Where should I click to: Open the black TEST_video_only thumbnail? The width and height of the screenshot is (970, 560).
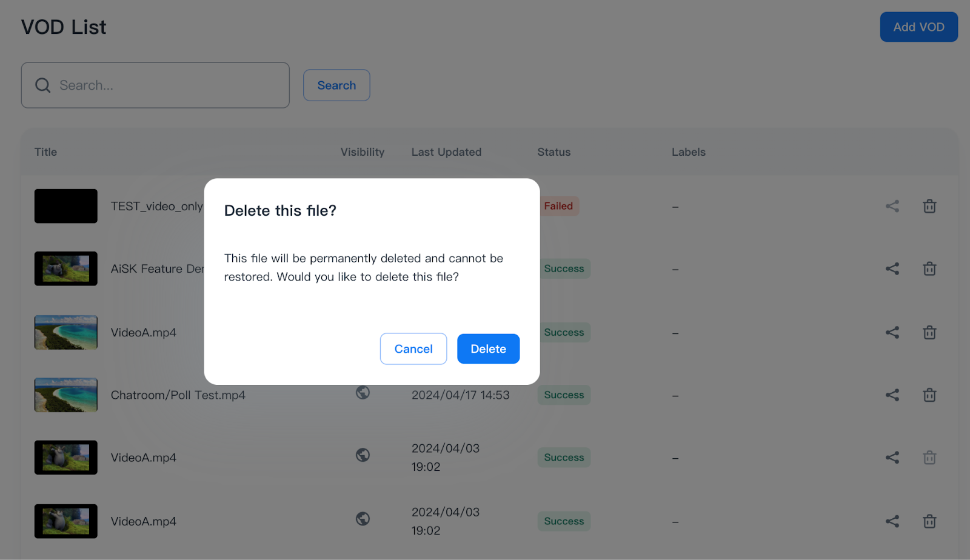tap(66, 206)
